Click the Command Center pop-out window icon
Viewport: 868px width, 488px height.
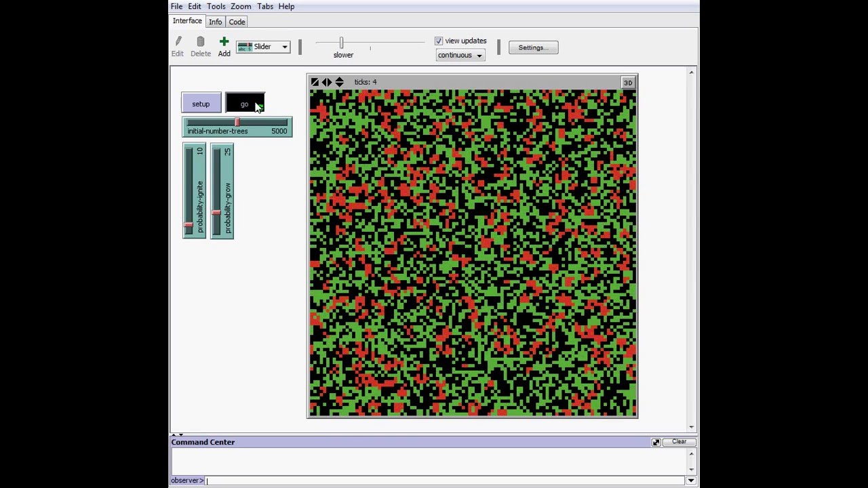coord(656,442)
